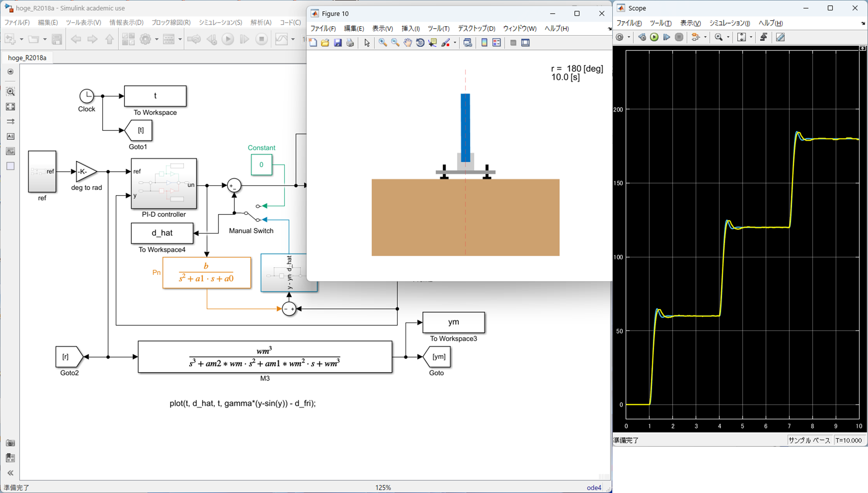Click the PI-D controller subsystem block

(x=164, y=184)
